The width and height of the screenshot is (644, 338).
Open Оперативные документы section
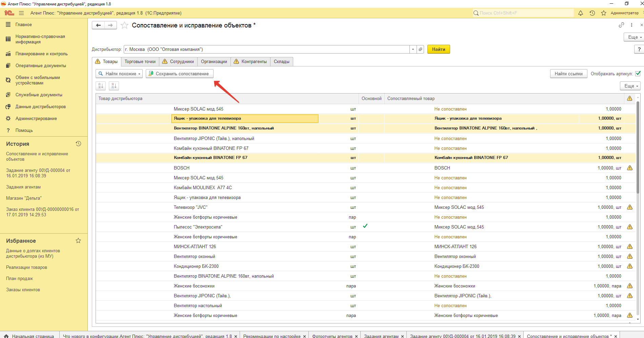click(x=41, y=66)
